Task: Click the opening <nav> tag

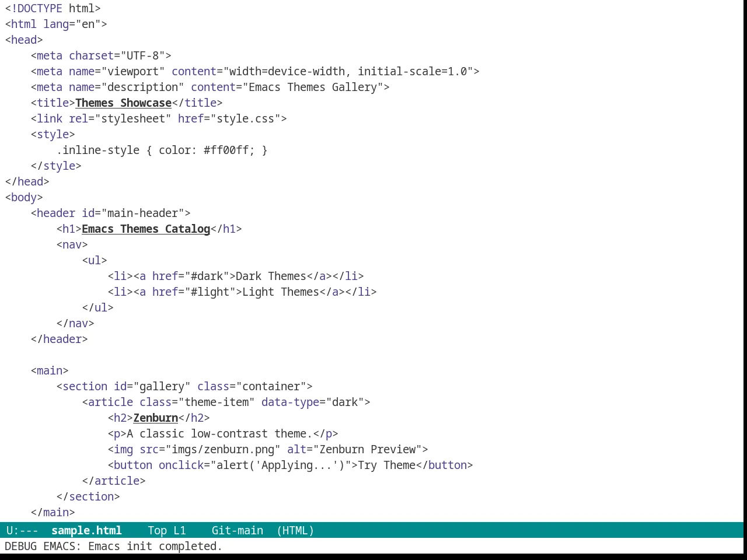Action: (x=72, y=244)
